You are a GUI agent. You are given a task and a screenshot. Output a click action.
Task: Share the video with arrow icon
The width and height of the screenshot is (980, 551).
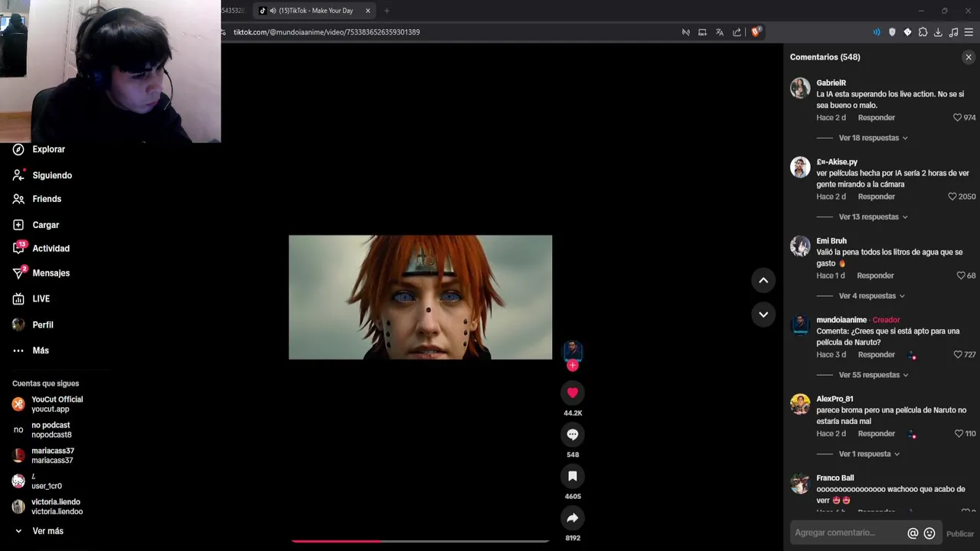[x=572, y=518]
